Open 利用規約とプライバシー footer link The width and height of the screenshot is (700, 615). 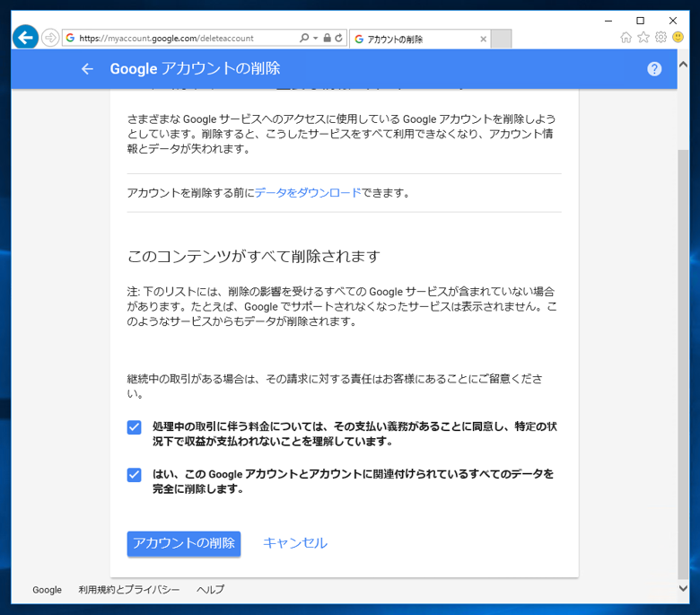(129, 590)
